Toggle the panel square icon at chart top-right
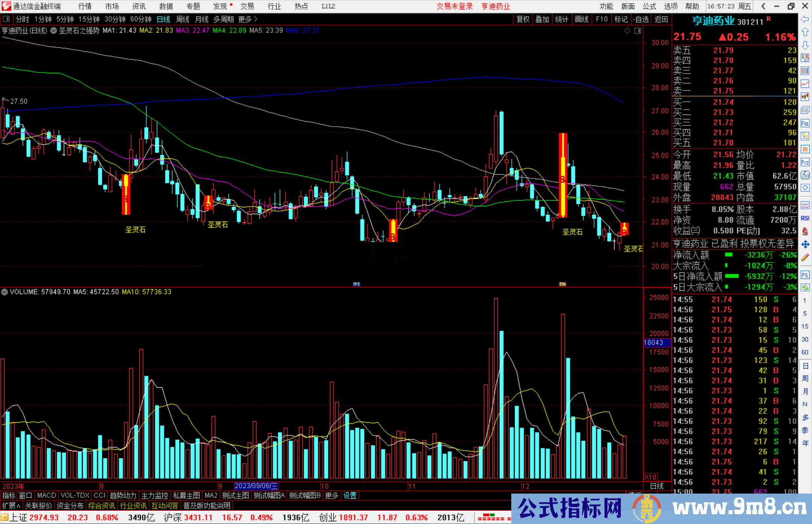The height and width of the screenshot is (524, 812). pos(638,31)
